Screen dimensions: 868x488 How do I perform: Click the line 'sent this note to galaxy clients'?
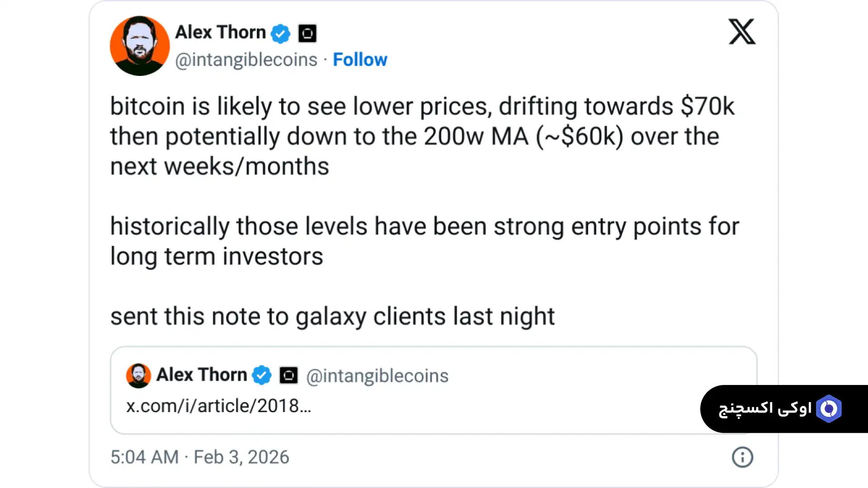pyautogui.click(x=332, y=316)
